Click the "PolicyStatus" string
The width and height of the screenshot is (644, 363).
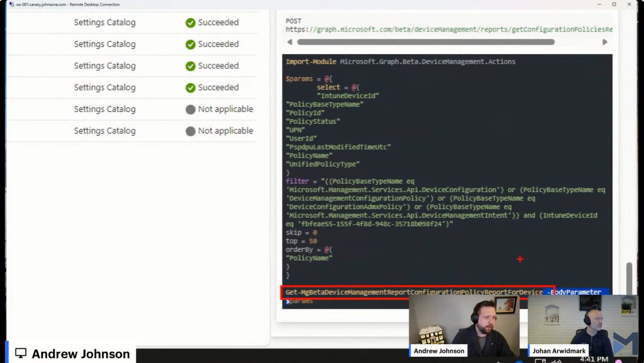click(x=313, y=121)
